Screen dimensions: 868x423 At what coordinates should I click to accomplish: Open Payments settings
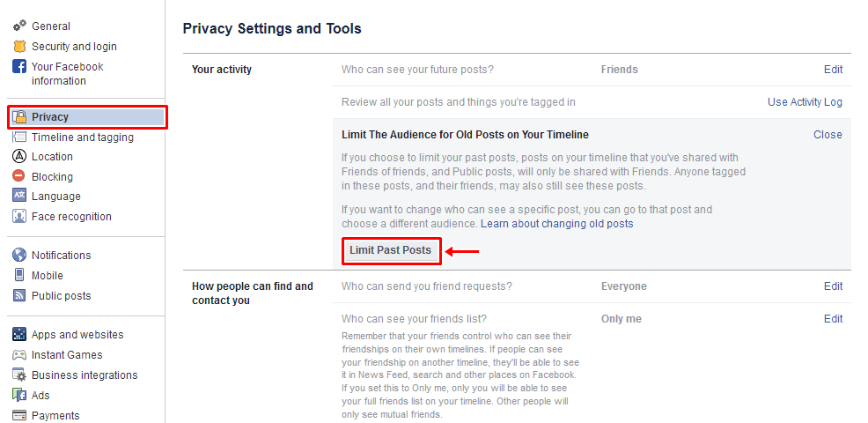click(55, 416)
